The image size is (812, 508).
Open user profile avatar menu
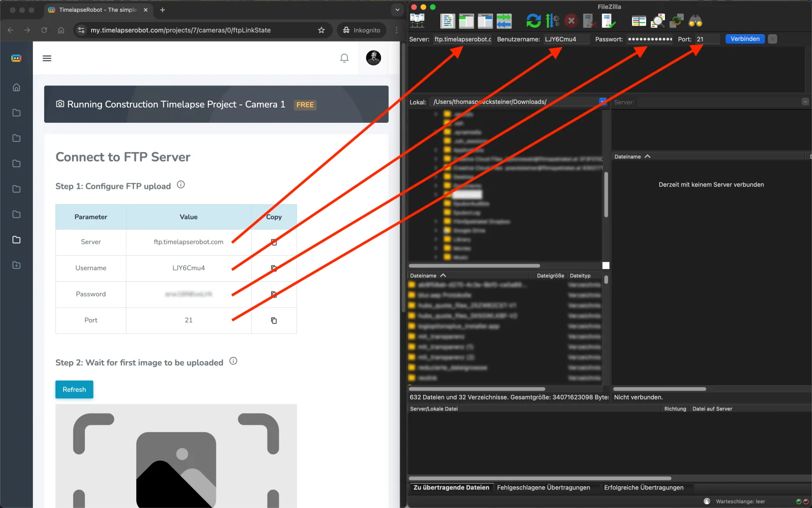374,58
